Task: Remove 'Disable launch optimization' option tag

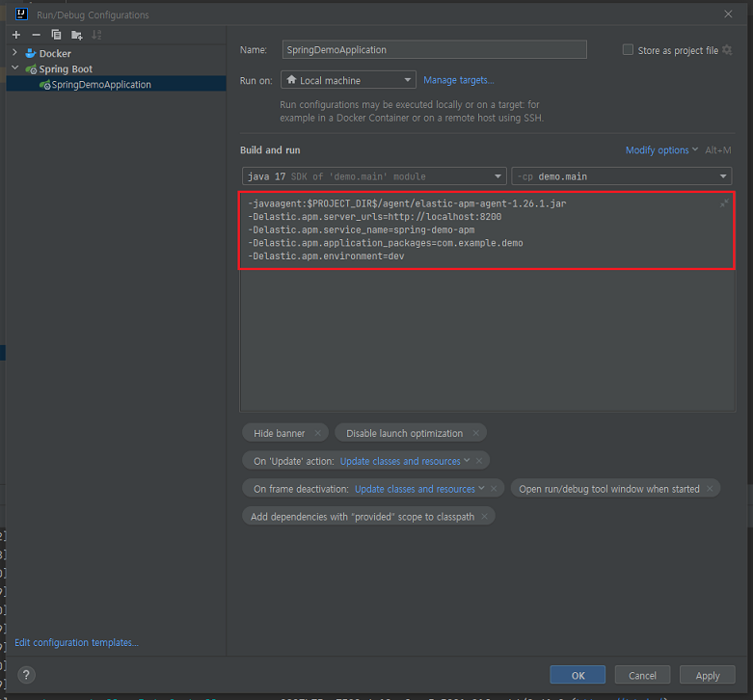Action: coord(476,434)
